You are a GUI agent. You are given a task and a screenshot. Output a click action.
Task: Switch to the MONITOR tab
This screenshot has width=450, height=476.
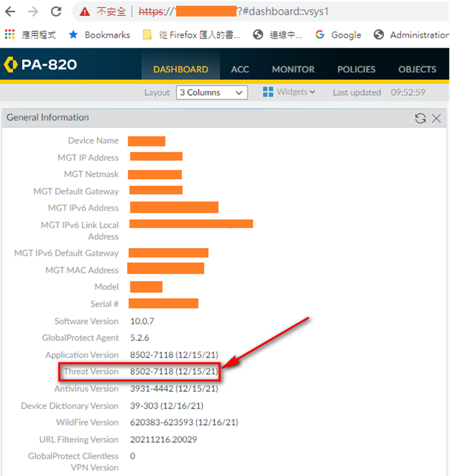[293, 69]
